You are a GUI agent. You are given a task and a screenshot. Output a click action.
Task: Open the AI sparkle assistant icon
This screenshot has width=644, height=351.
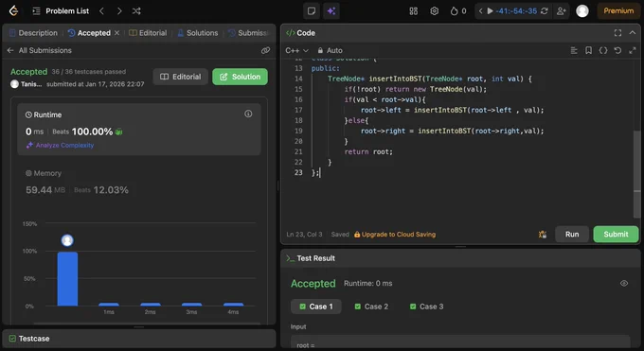click(331, 11)
